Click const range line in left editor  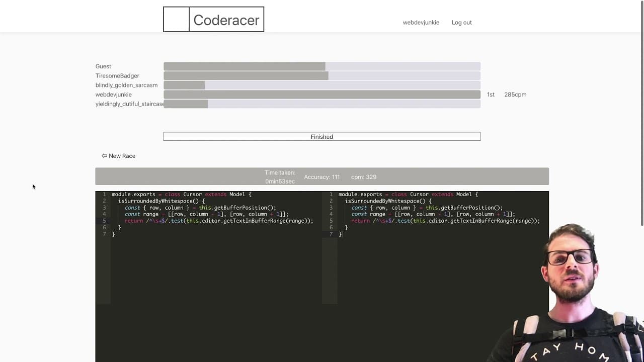(207, 214)
